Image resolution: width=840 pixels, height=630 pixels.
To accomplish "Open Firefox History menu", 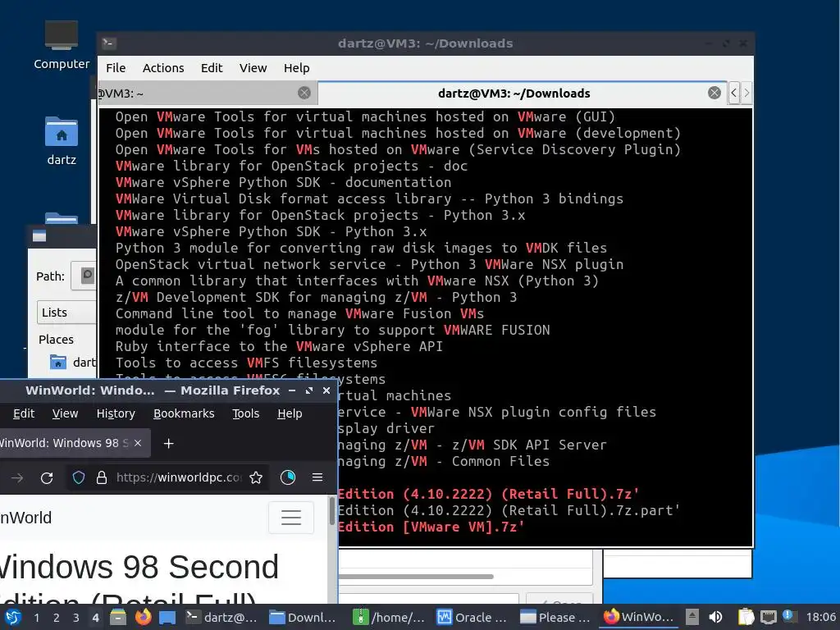I will [116, 413].
